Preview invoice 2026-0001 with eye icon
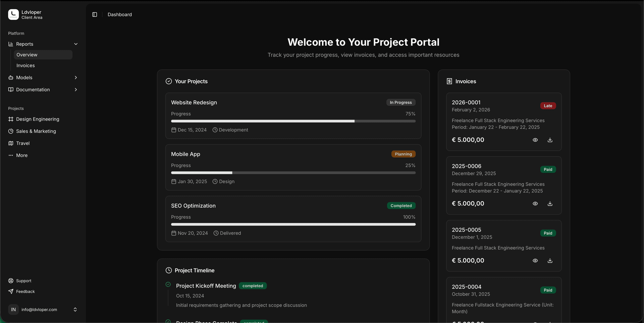 point(535,140)
